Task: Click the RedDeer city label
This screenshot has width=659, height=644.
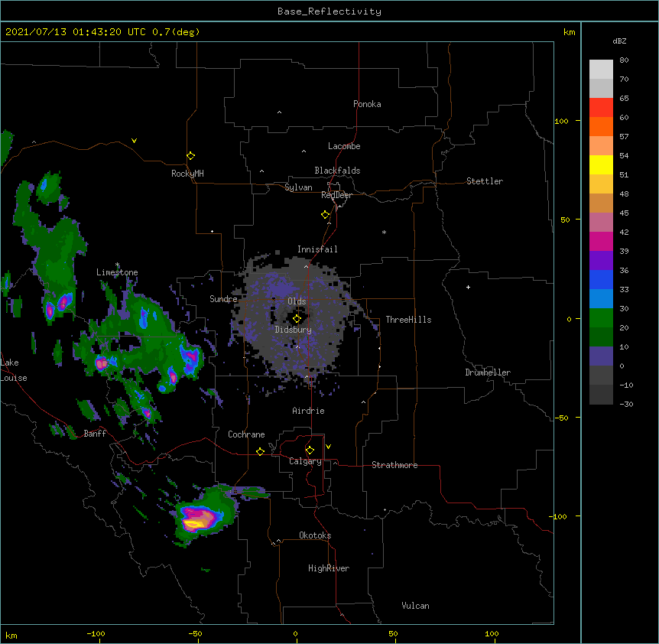Action: tap(336, 195)
